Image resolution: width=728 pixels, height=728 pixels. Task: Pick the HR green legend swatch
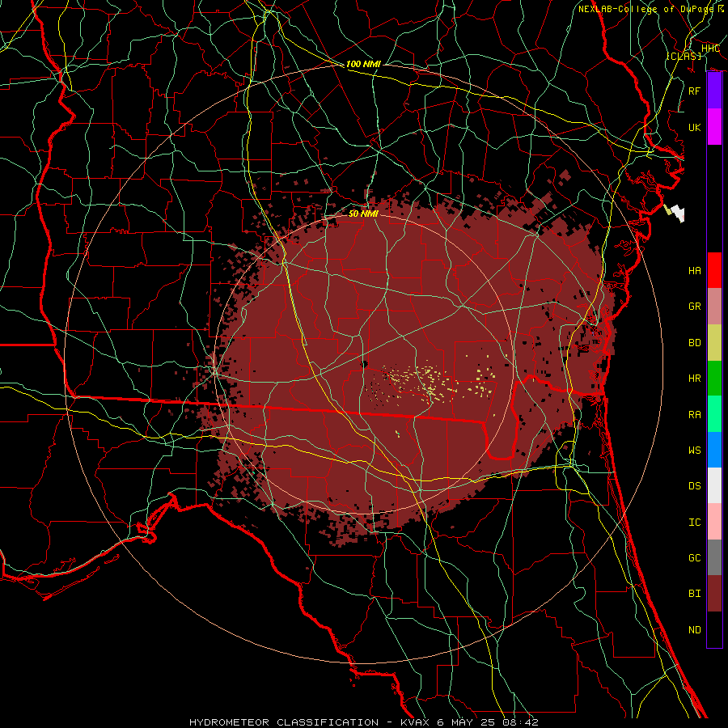pyautogui.click(x=714, y=379)
